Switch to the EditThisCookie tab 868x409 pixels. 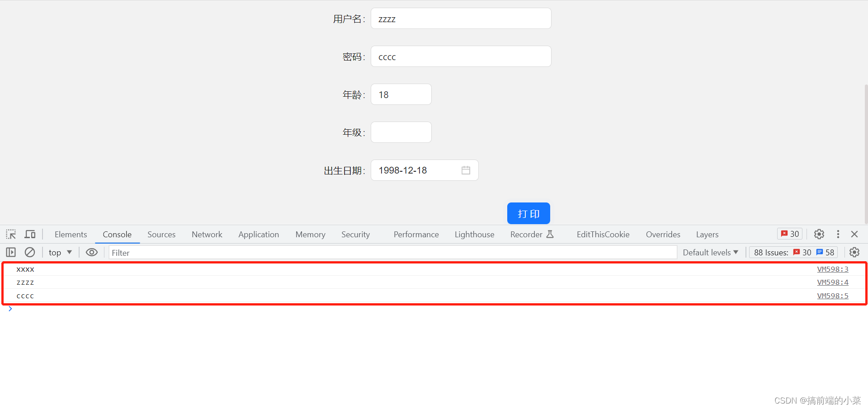603,234
